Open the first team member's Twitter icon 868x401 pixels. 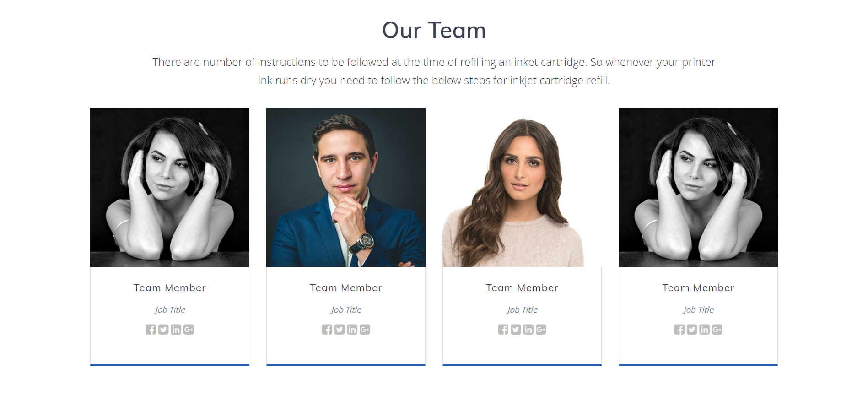tap(163, 330)
